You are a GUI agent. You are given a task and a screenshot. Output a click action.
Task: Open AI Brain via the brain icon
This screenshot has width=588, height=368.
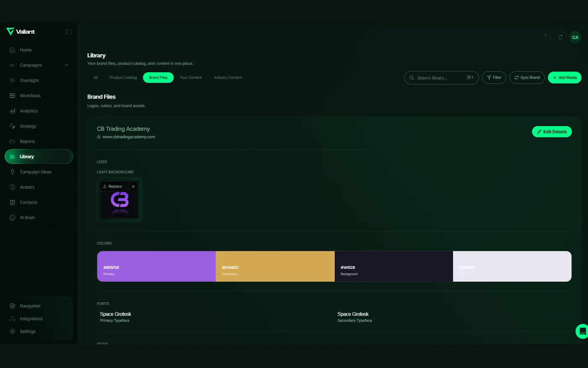(13, 217)
